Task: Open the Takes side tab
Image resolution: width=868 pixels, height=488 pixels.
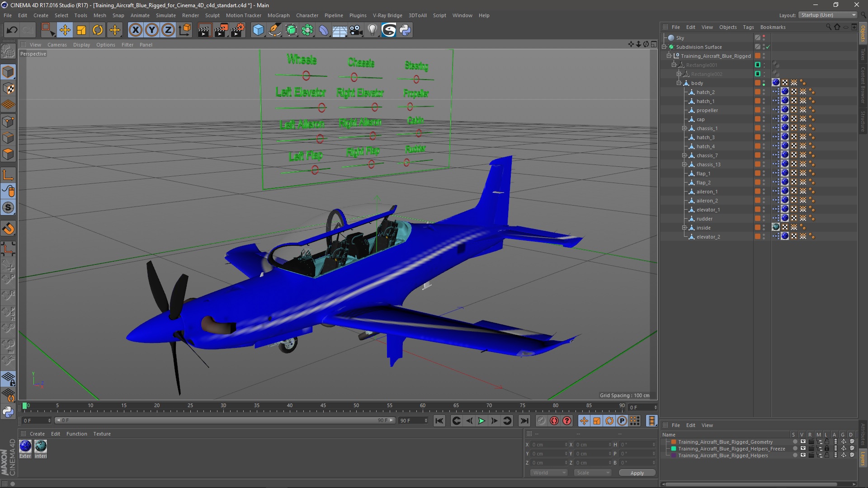Action: 863,54
